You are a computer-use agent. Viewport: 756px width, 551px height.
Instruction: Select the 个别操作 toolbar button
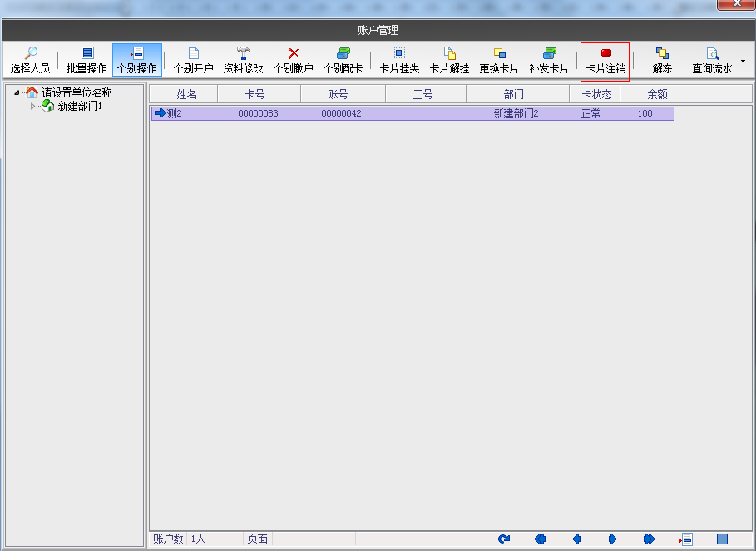click(137, 60)
